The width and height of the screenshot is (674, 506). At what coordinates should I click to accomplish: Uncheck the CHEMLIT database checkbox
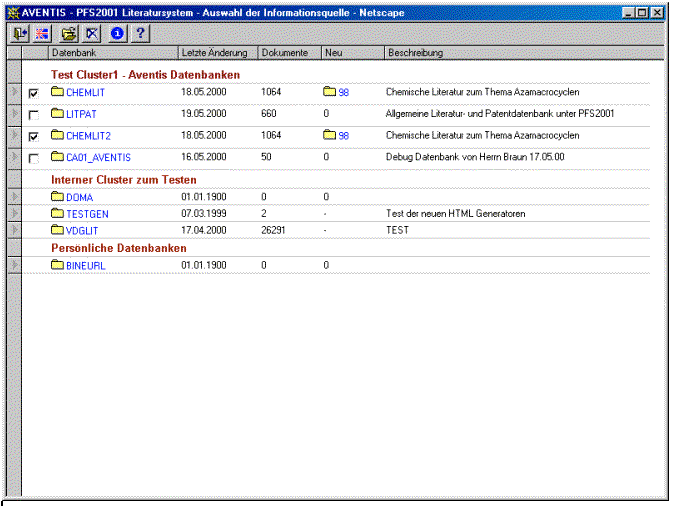coord(35,93)
